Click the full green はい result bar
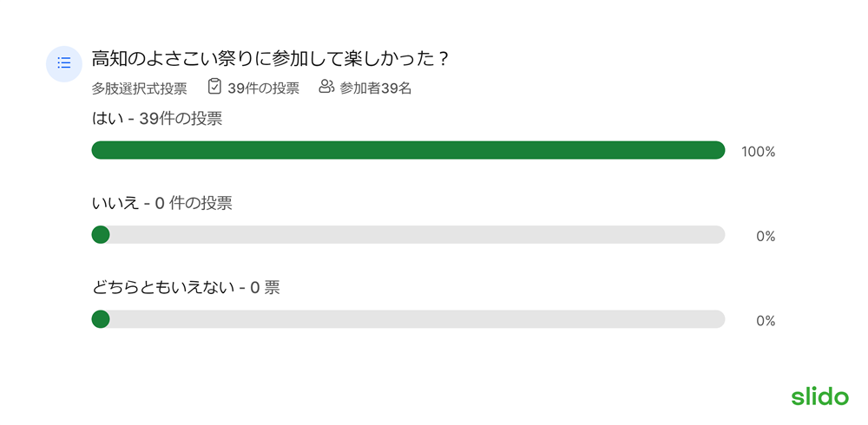868x425 pixels. click(408, 150)
